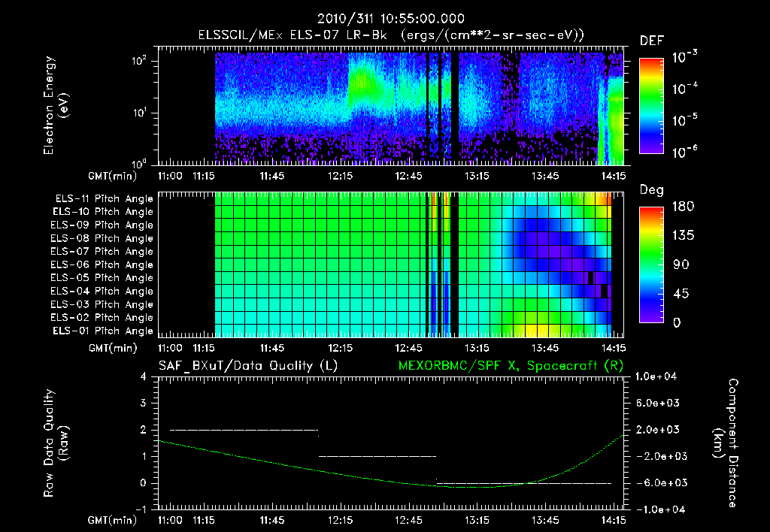
Task: Select the ELS-08 Pitch Angle row label
Action: tap(102, 238)
